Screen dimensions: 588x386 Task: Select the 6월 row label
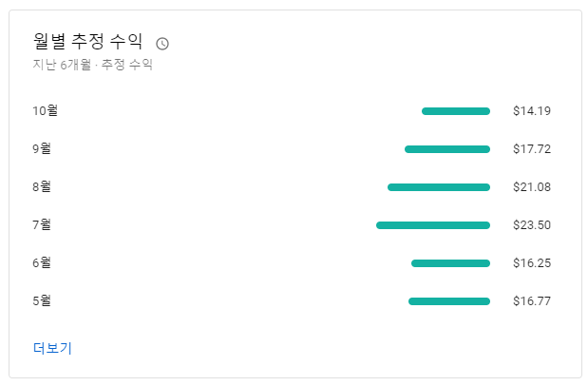[x=42, y=263]
